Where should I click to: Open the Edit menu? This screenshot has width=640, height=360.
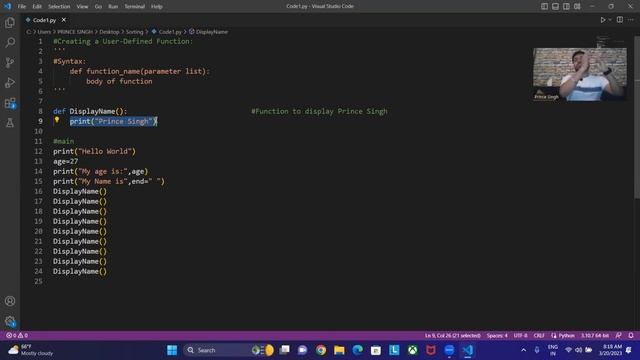click(x=37, y=6)
